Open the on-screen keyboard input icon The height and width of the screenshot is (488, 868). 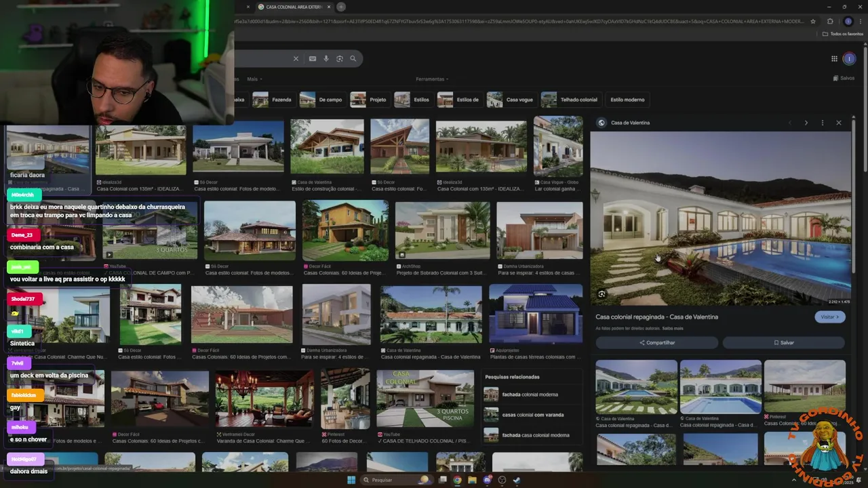pos(313,59)
